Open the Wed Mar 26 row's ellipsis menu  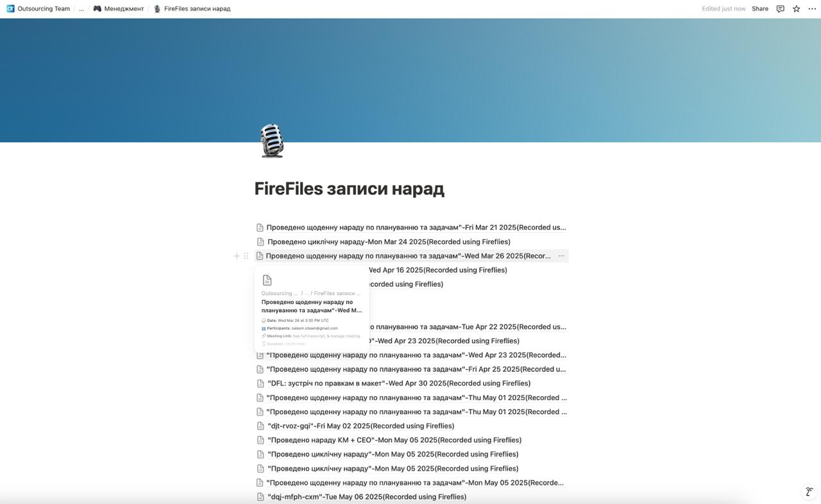(x=561, y=256)
